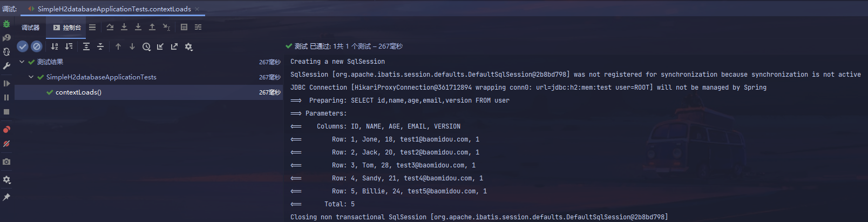Viewport: 868px width, 222px height.
Task: Click the Mute Breakpoints icon
Action: tap(6, 144)
